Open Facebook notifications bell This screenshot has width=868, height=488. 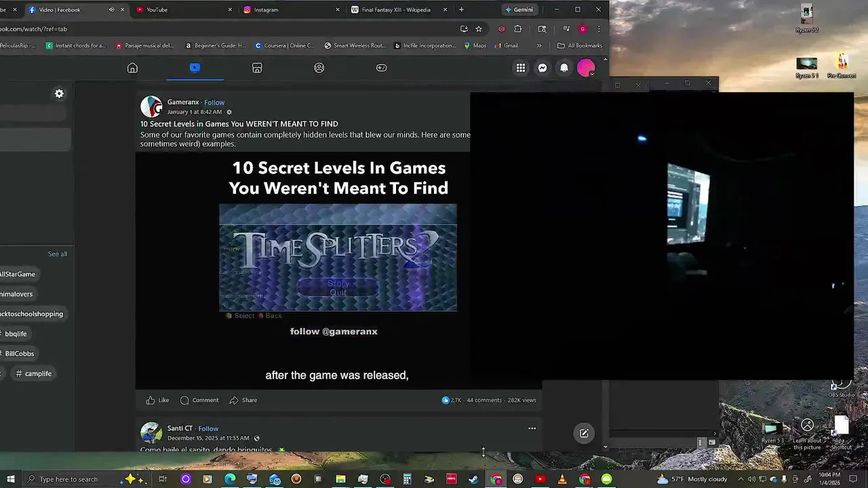coord(564,68)
